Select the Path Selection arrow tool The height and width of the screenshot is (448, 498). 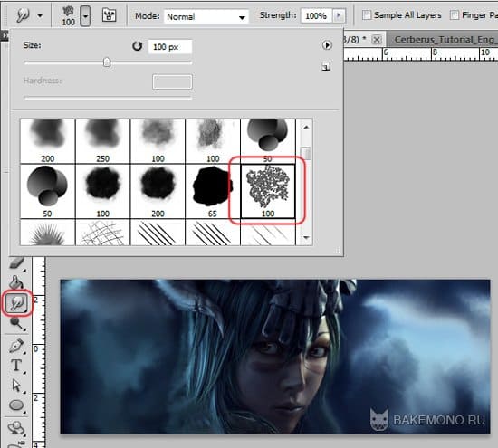pyautogui.click(x=16, y=386)
